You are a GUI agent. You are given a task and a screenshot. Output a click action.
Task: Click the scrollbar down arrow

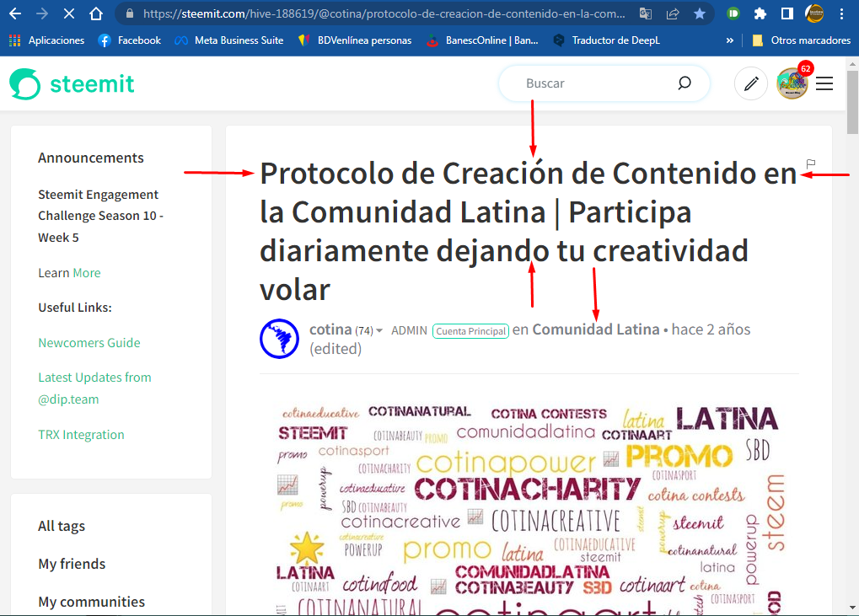(852, 608)
